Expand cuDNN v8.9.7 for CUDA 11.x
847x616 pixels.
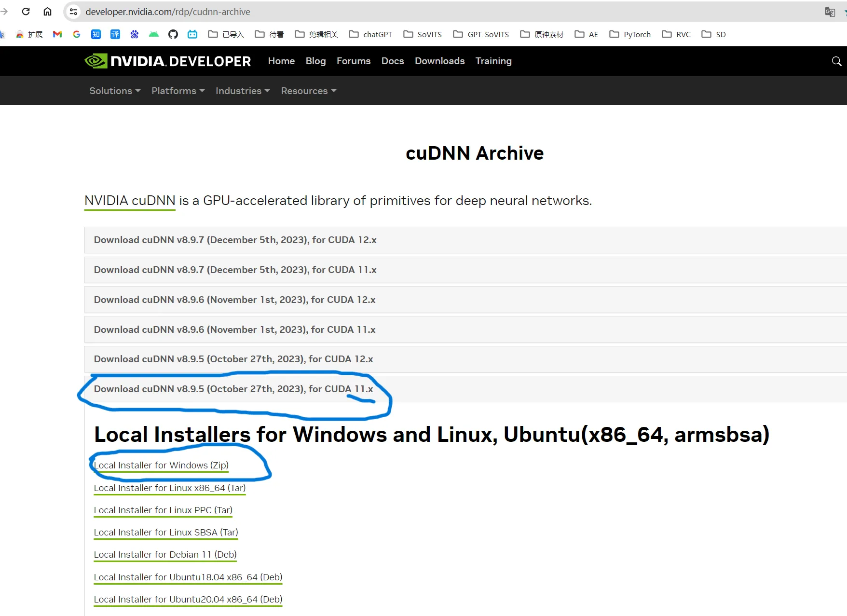(465, 270)
